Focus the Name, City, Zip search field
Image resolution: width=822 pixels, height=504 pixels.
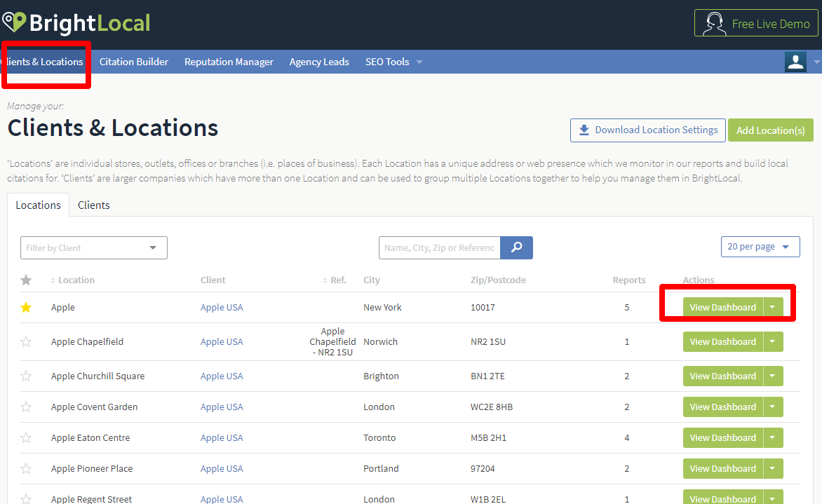[439, 248]
